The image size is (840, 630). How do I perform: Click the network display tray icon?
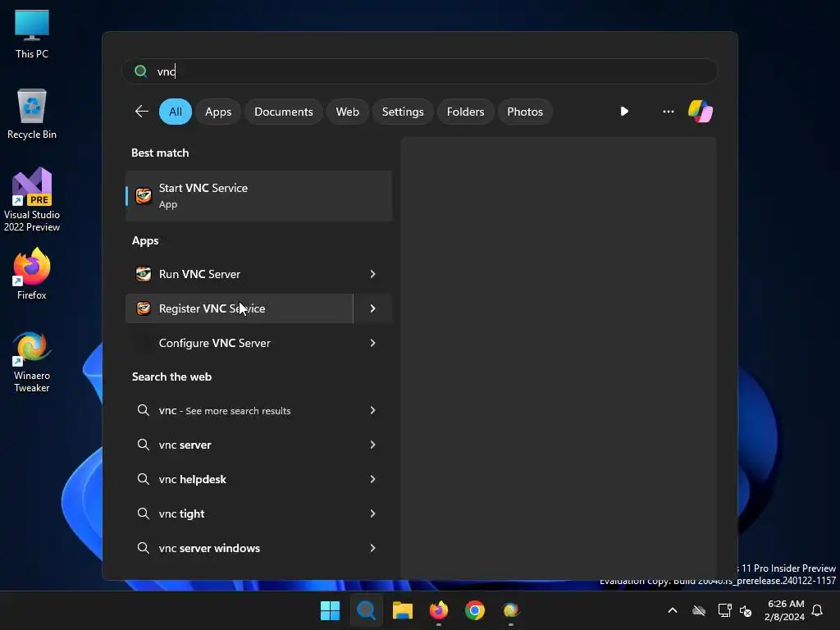point(724,610)
